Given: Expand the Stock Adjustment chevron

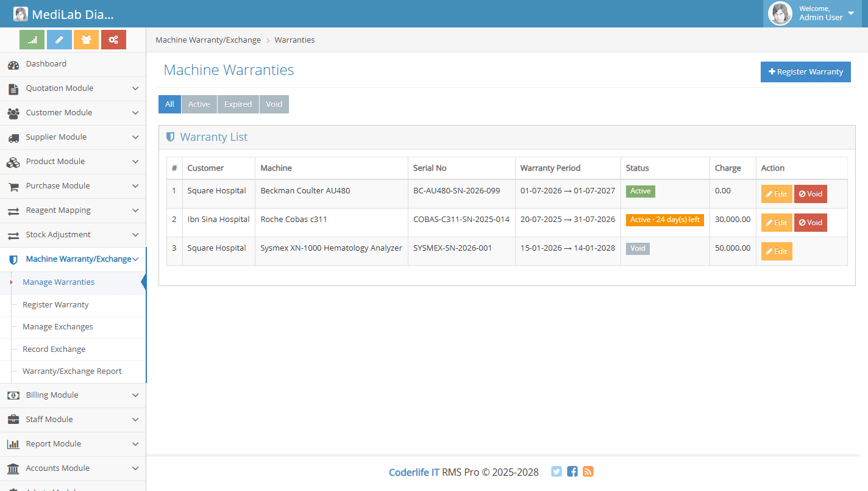Looking at the screenshot, I should click(135, 235).
